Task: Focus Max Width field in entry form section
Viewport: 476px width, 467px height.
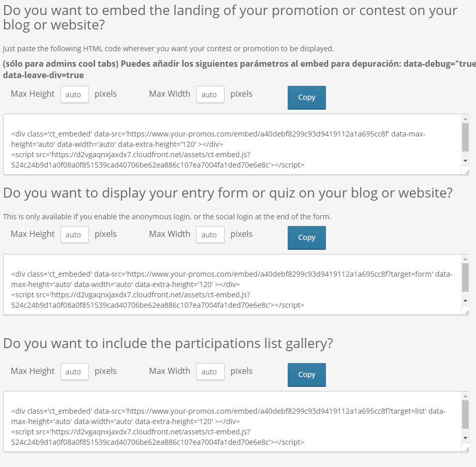Action: click(210, 235)
